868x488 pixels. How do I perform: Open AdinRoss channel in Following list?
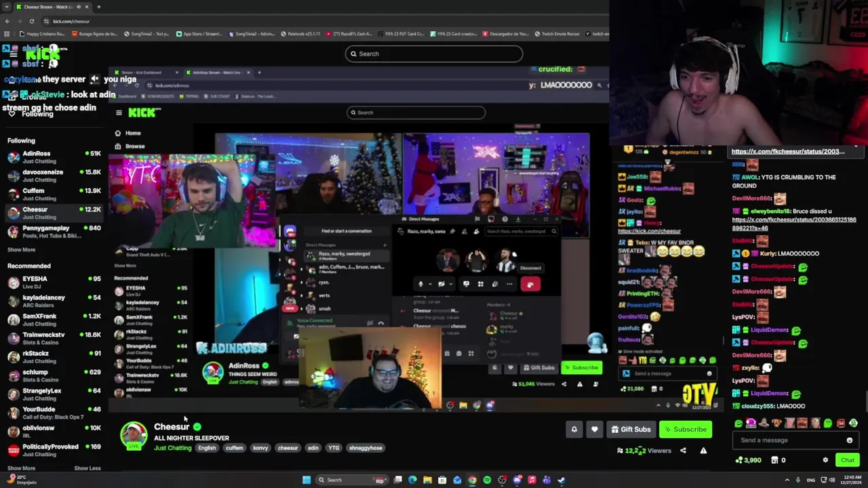pos(54,157)
